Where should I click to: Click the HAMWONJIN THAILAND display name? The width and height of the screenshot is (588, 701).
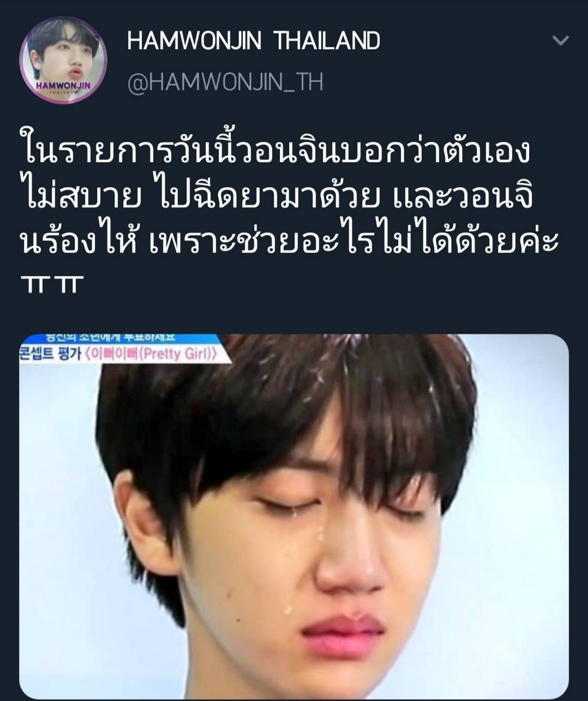pos(253,41)
